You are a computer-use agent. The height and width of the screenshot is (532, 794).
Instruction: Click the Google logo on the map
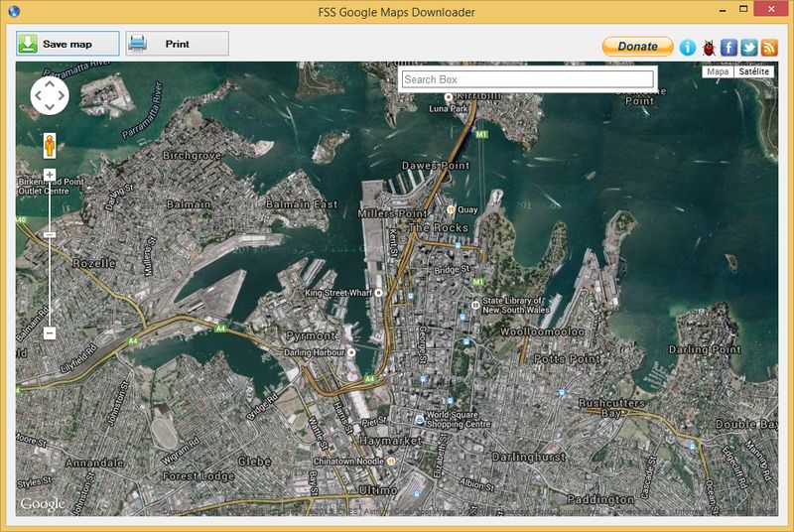point(43,504)
